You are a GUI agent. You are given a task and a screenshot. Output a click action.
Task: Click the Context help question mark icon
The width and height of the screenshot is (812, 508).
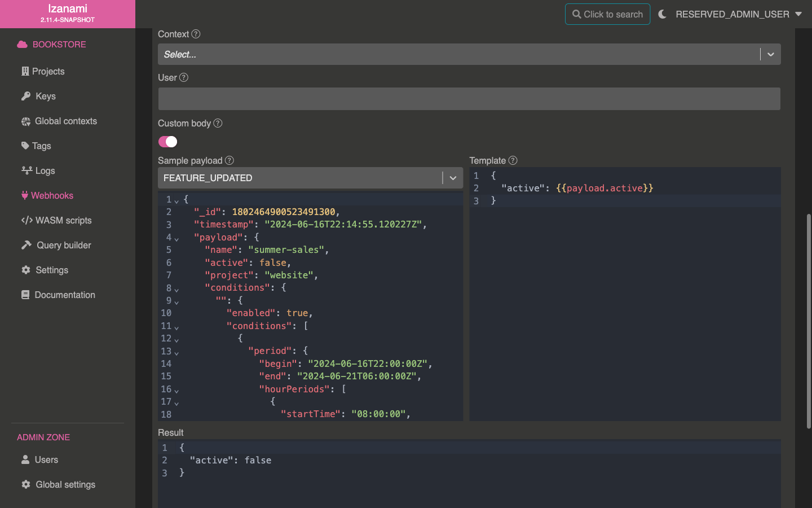point(196,34)
